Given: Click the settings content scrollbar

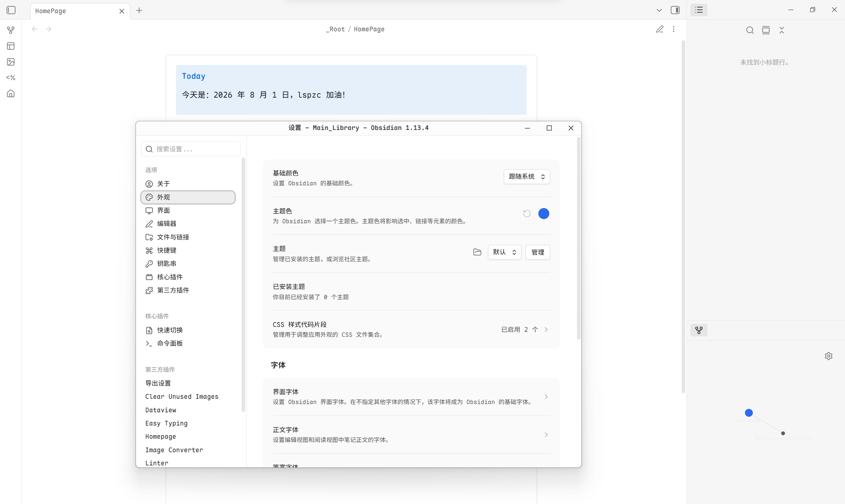Looking at the screenshot, I should (579, 238).
